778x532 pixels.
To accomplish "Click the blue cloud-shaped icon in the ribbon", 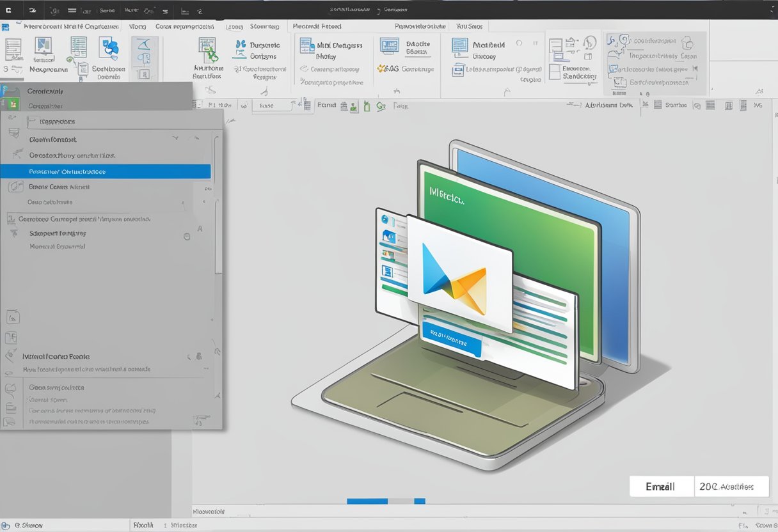I will pos(109,48).
